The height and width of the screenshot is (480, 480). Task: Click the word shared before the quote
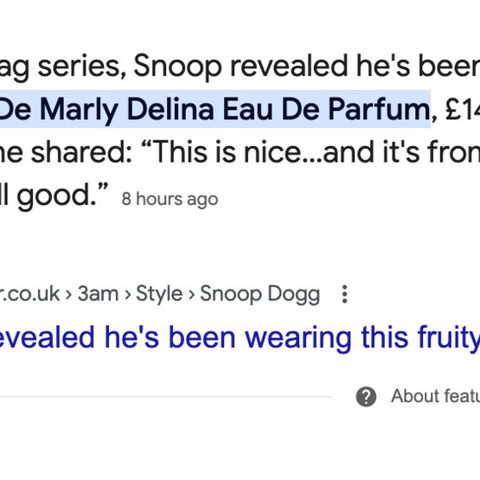(82, 153)
